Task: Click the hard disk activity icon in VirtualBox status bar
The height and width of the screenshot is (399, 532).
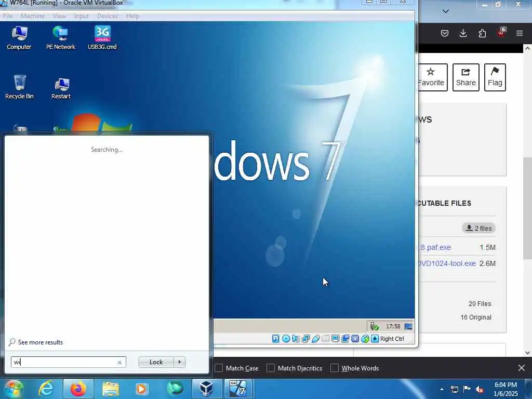Action: coord(275,339)
